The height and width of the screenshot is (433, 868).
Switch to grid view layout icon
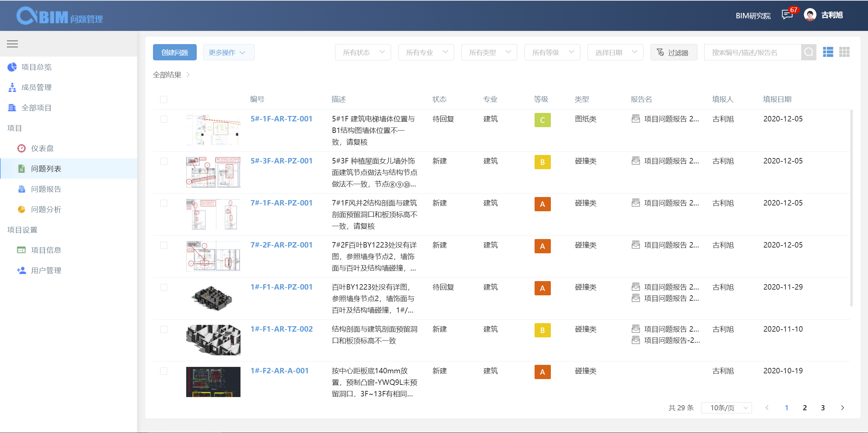844,52
